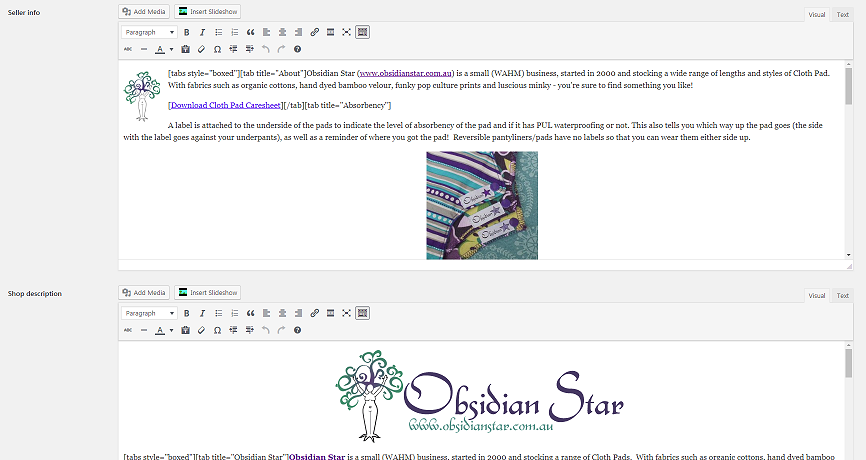
Task: Apply text color 'A' swatch in Shop description
Action: (160, 329)
